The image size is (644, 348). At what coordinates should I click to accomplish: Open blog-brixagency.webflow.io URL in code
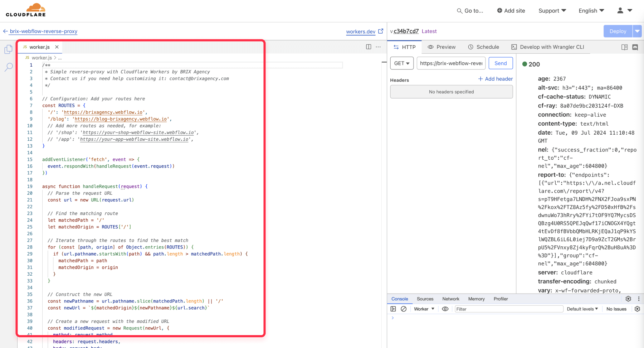click(121, 119)
